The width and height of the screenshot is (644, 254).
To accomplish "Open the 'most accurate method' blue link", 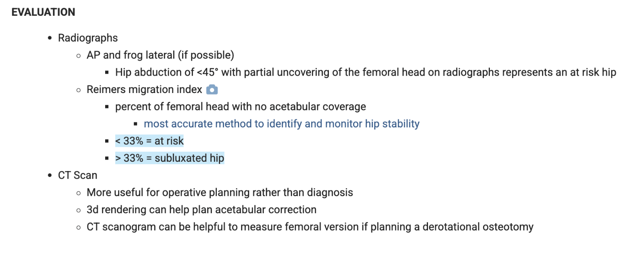I will pos(281,124).
